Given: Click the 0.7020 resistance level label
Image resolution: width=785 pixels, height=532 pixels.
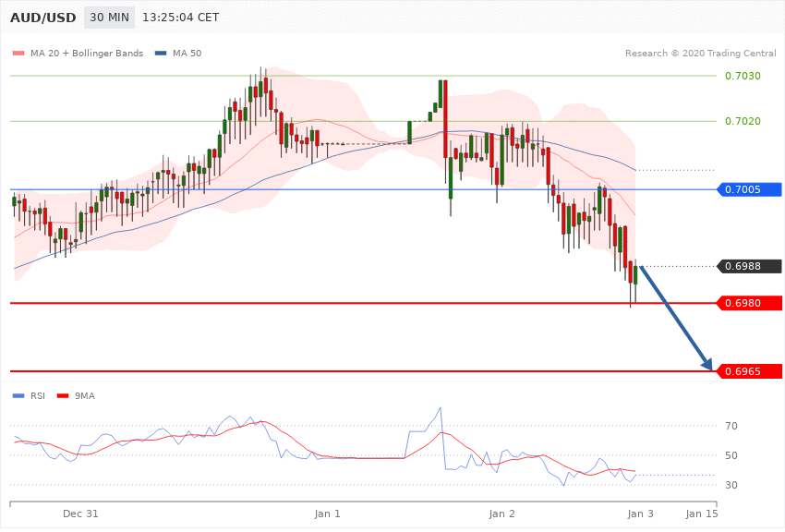Looking at the screenshot, I should point(743,121).
